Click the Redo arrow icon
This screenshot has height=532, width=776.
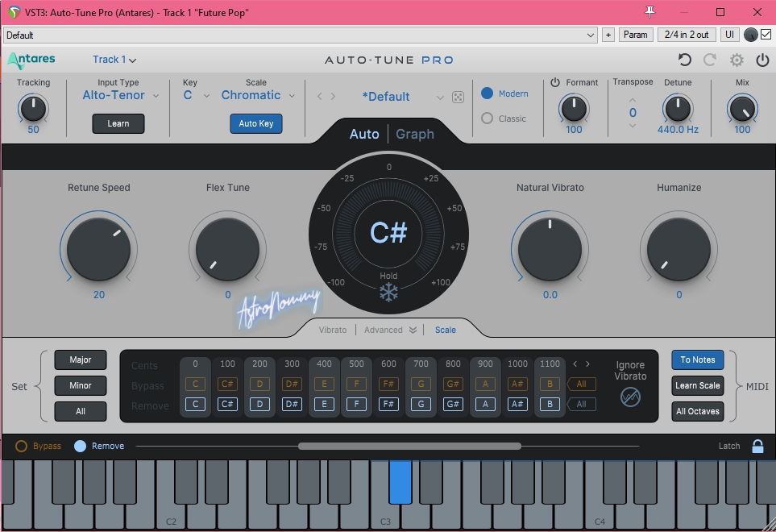[x=710, y=60]
